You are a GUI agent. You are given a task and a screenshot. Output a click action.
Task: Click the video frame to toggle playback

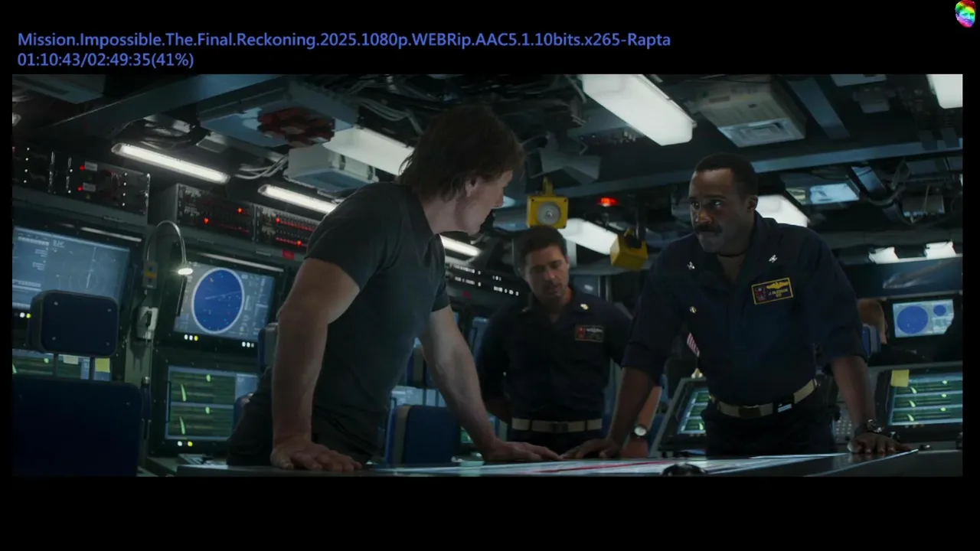tap(487, 275)
